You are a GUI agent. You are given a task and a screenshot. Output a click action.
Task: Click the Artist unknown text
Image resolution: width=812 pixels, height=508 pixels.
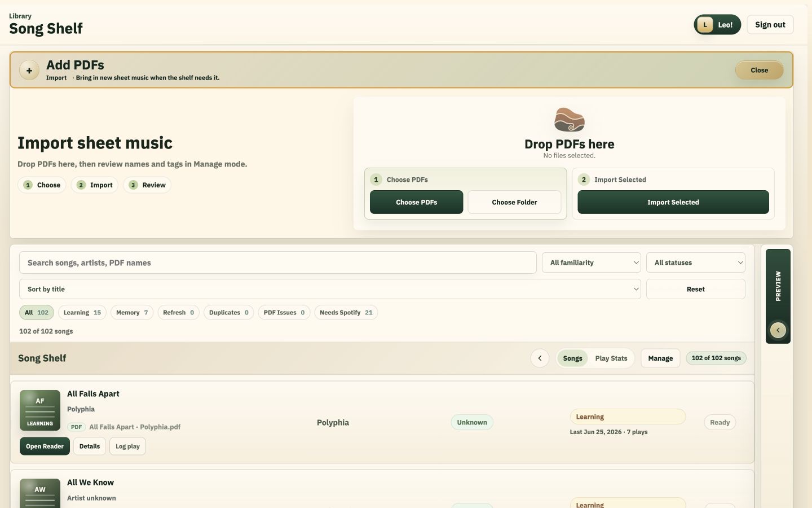click(91, 498)
